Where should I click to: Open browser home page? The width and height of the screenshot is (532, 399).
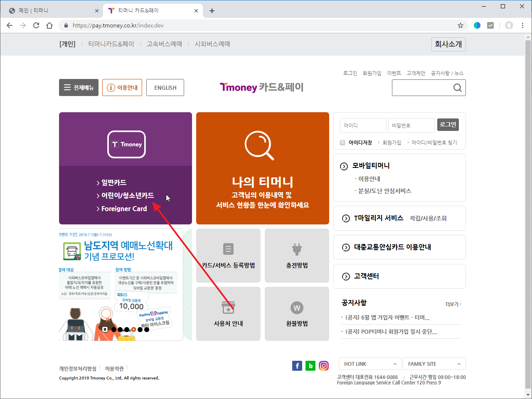(x=49, y=25)
